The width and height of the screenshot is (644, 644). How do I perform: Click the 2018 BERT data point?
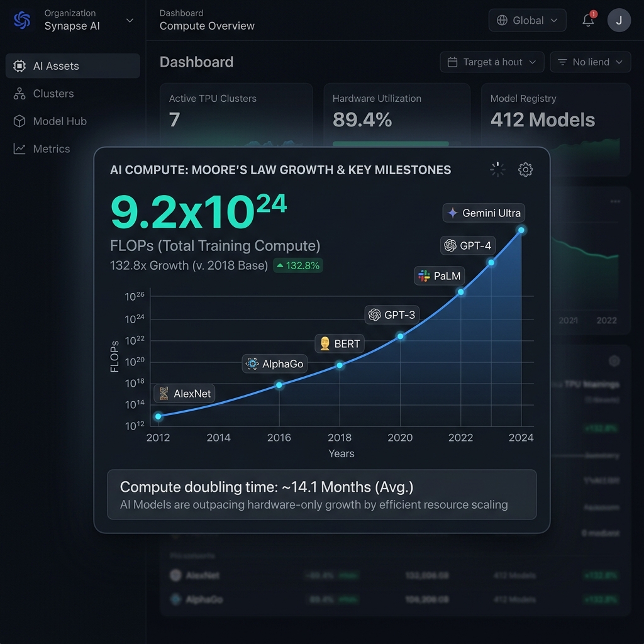tap(340, 365)
